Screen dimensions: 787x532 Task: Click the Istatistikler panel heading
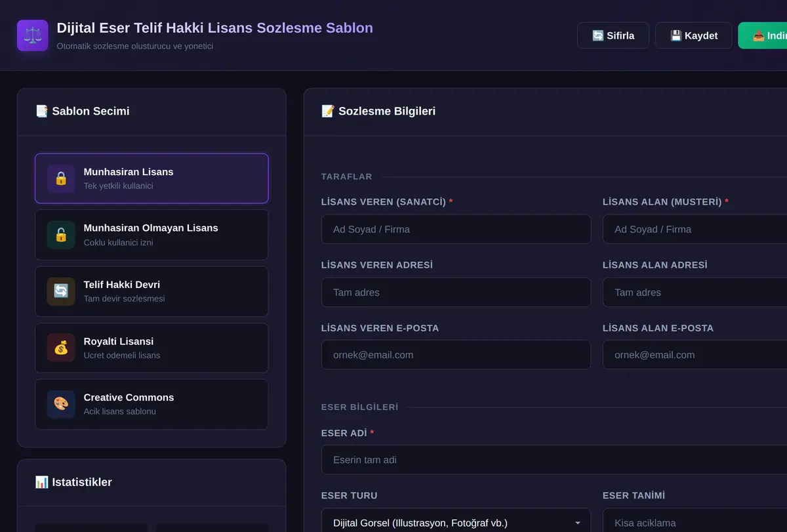[x=73, y=483]
